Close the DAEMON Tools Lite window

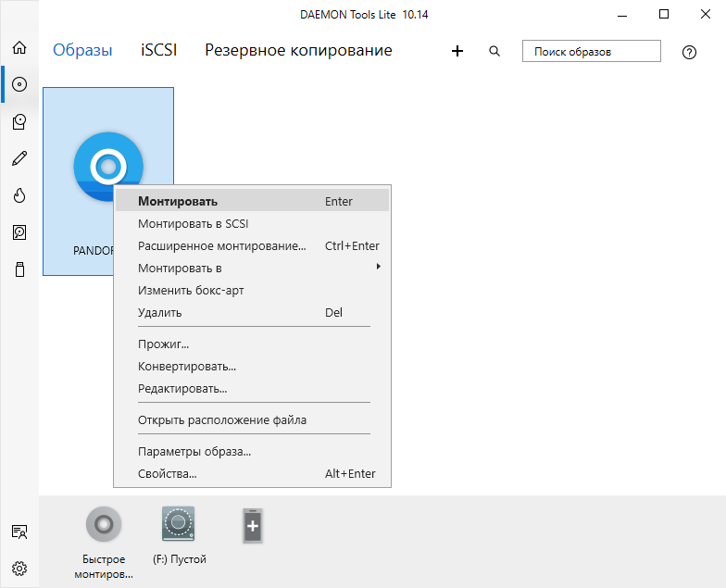pos(706,15)
